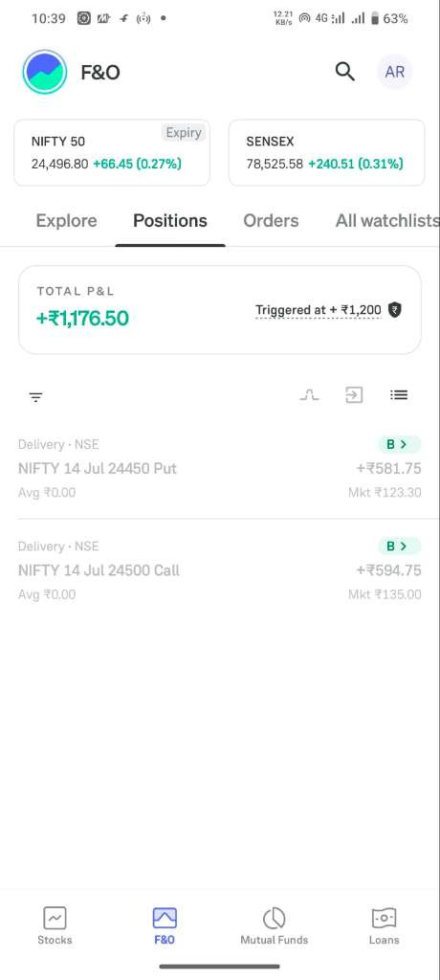This screenshot has width=440, height=980.
Task: Open the positions filter icon
Action: click(x=35, y=397)
